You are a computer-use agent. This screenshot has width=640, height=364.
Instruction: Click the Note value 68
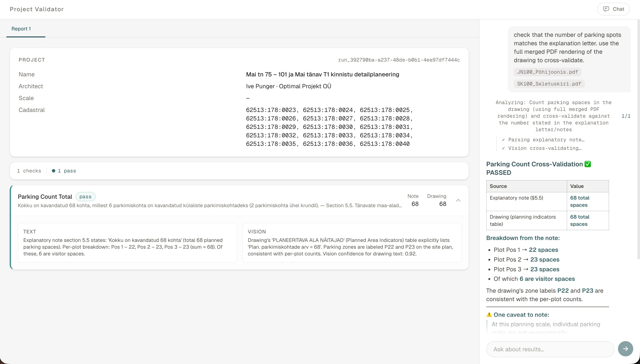415,204
